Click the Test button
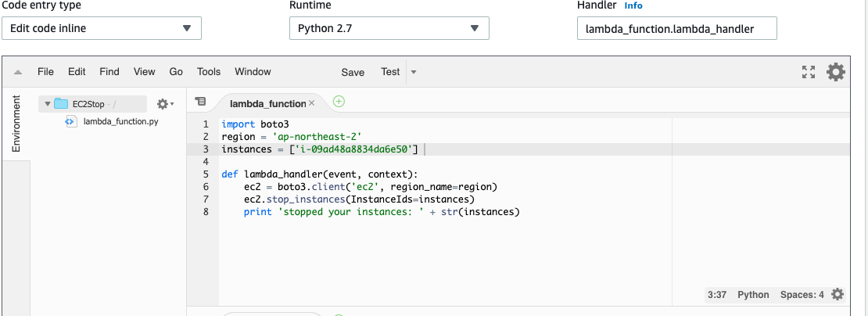 click(390, 72)
